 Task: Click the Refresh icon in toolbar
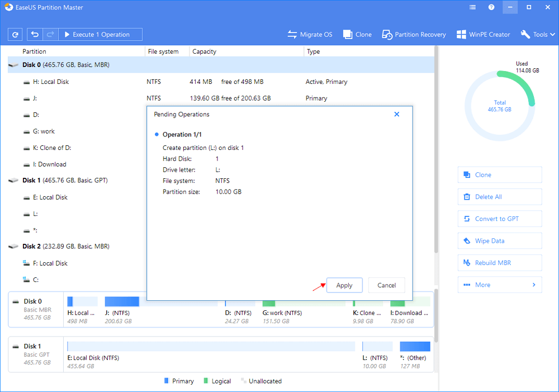tap(15, 35)
